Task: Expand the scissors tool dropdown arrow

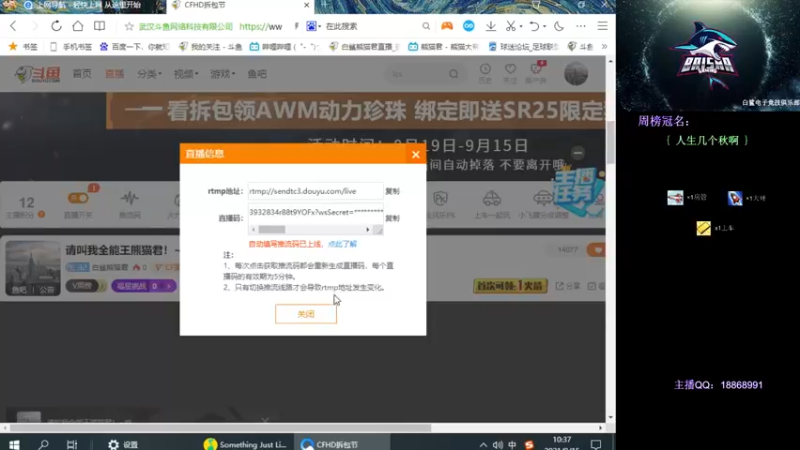Action: (x=520, y=27)
